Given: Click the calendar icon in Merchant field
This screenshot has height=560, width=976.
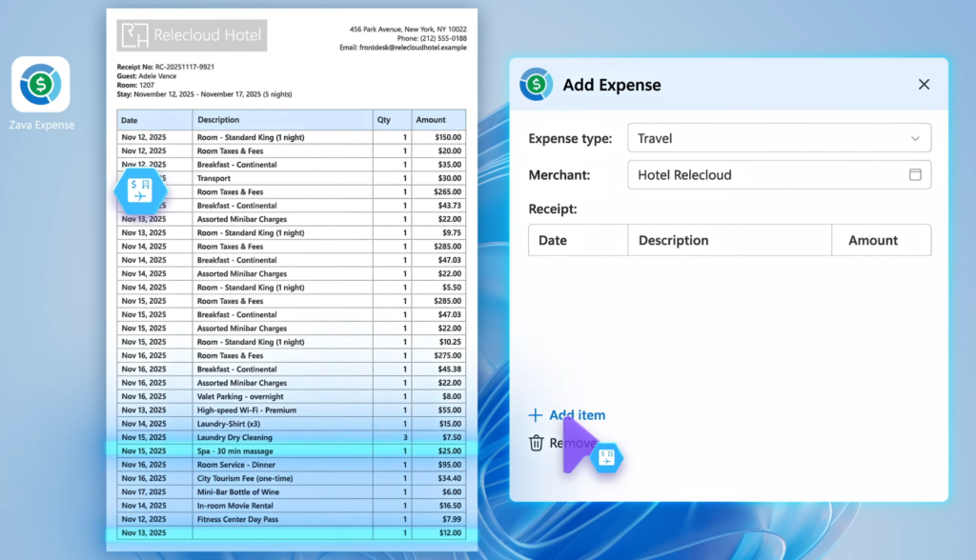Looking at the screenshot, I should click(914, 175).
